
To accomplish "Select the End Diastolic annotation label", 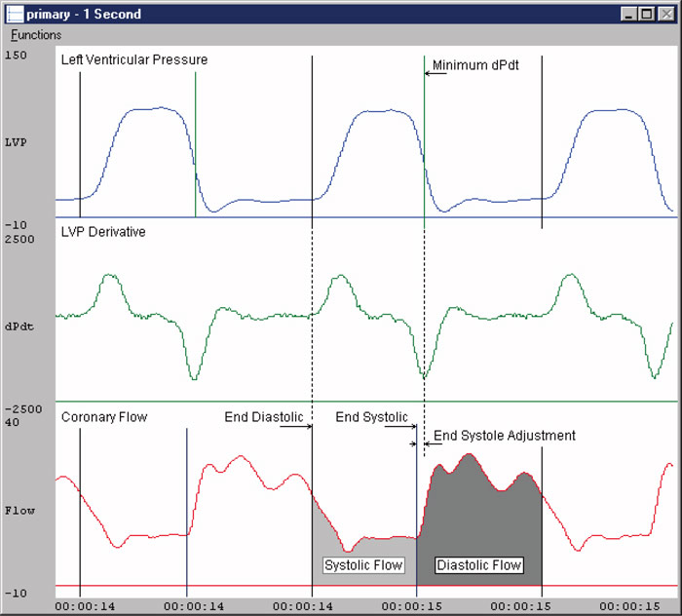I will 263,417.
